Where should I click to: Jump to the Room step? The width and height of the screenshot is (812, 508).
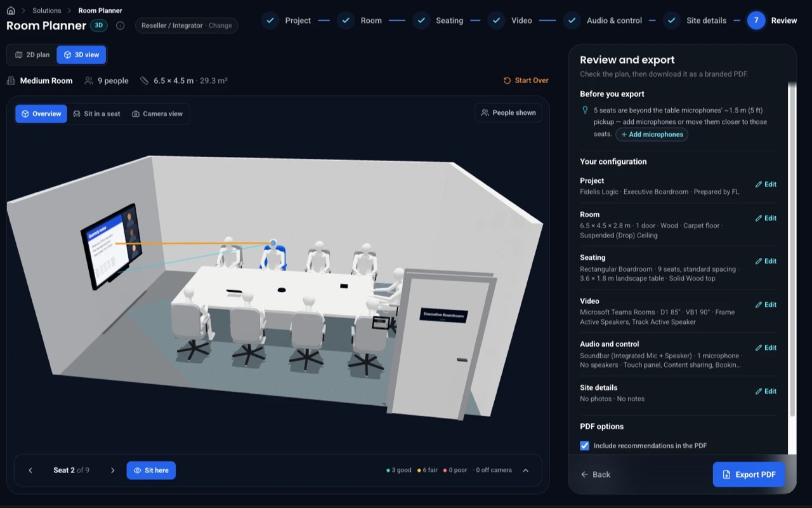371,20
